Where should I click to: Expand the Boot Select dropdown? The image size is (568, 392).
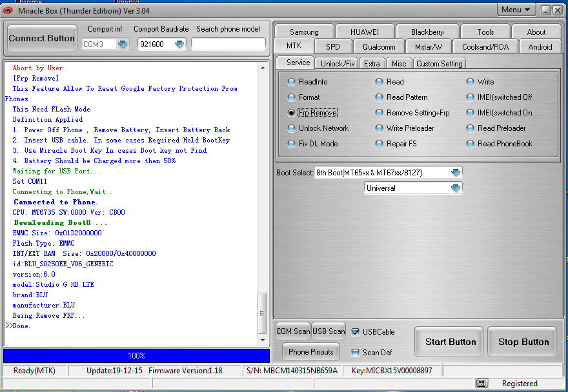pyautogui.click(x=456, y=173)
